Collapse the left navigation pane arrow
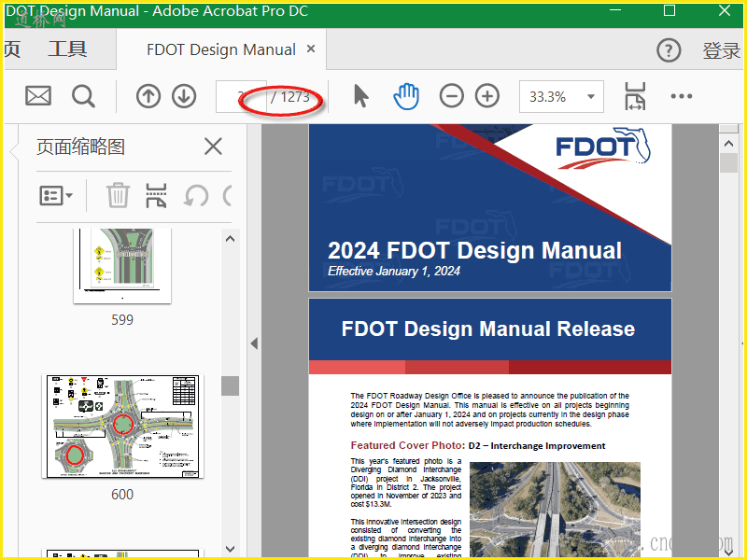Viewport: 747px width, 560px height. (x=254, y=343)
